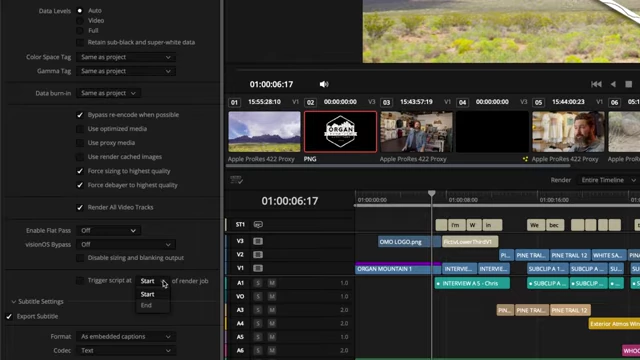
Task: Mute audio track A6
Action: 272,350
